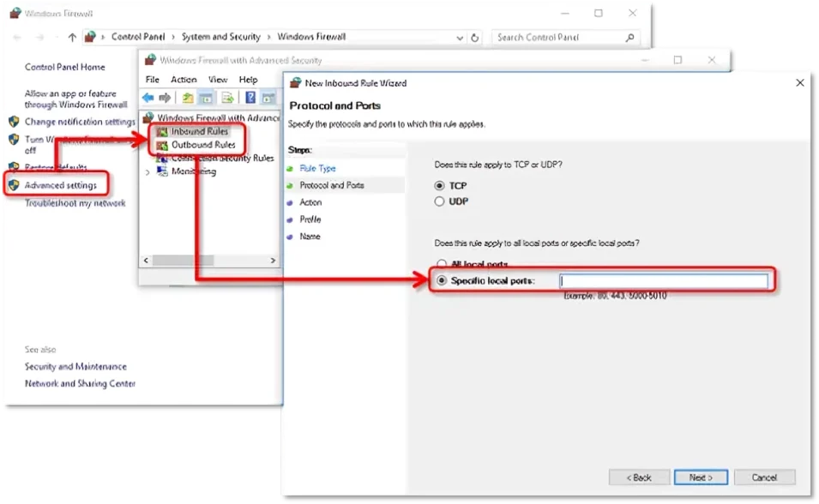The image size is (819, 504).
Task: Open the Action menu
Action: (x=184, y=79)
